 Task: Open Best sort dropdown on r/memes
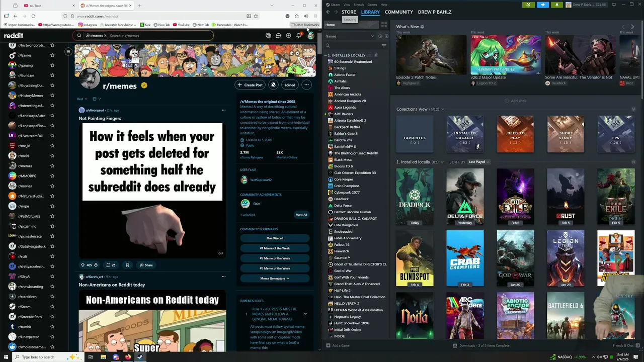coord(82,99)
